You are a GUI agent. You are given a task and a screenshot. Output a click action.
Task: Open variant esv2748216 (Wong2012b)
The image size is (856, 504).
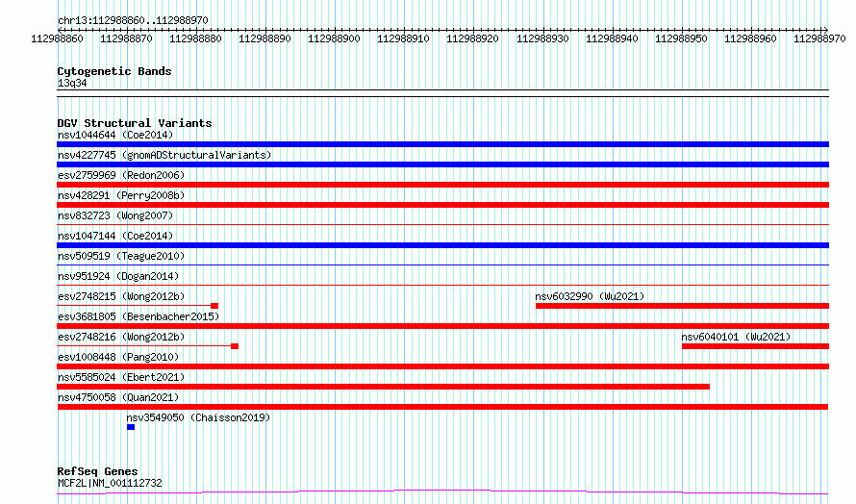pos(121,337)
